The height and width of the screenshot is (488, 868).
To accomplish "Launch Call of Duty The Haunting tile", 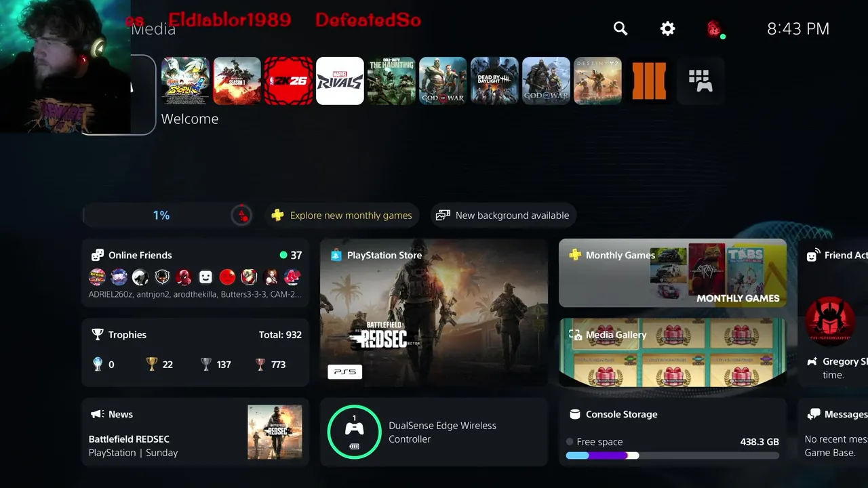I will pos(392,81).
